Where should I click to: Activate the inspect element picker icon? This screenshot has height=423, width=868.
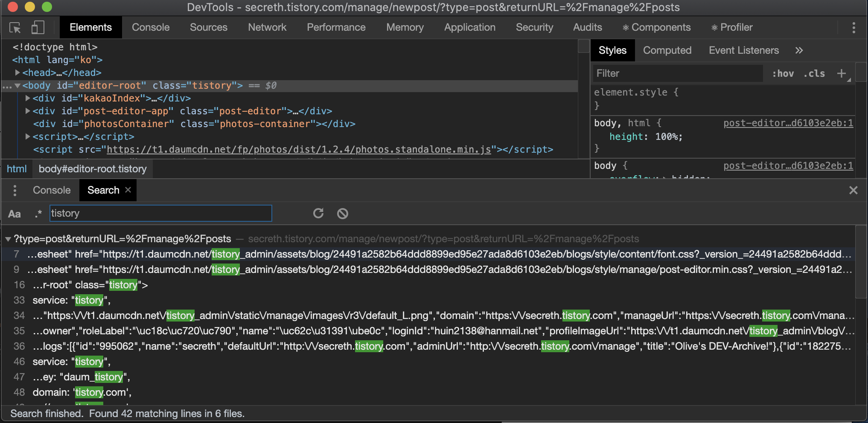pos(15,28)
